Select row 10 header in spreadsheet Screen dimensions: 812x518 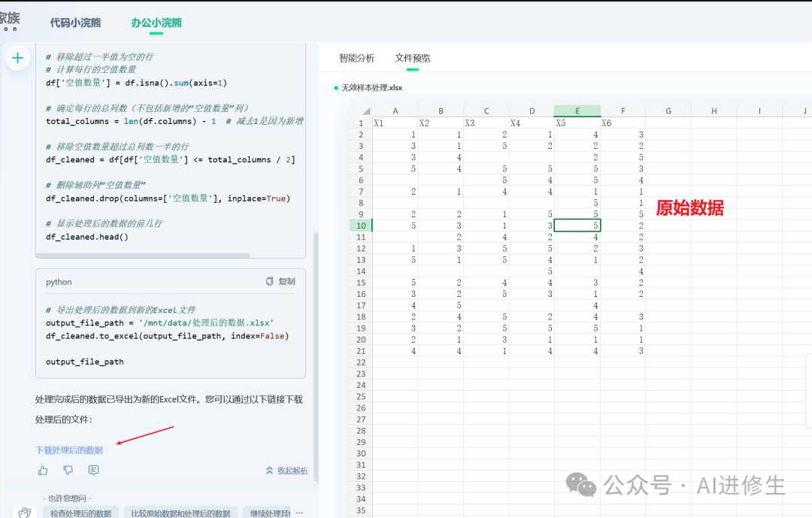[x=361, y=226]
